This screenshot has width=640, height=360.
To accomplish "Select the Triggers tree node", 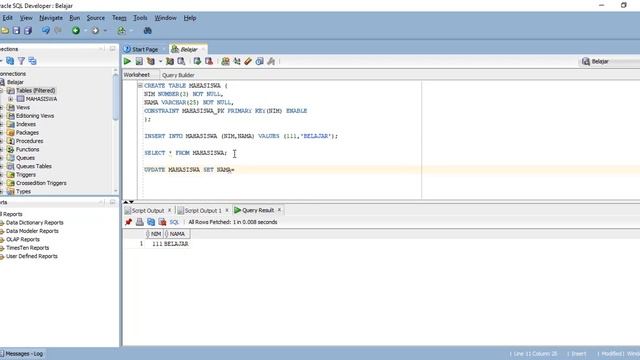I will [26, 175].
